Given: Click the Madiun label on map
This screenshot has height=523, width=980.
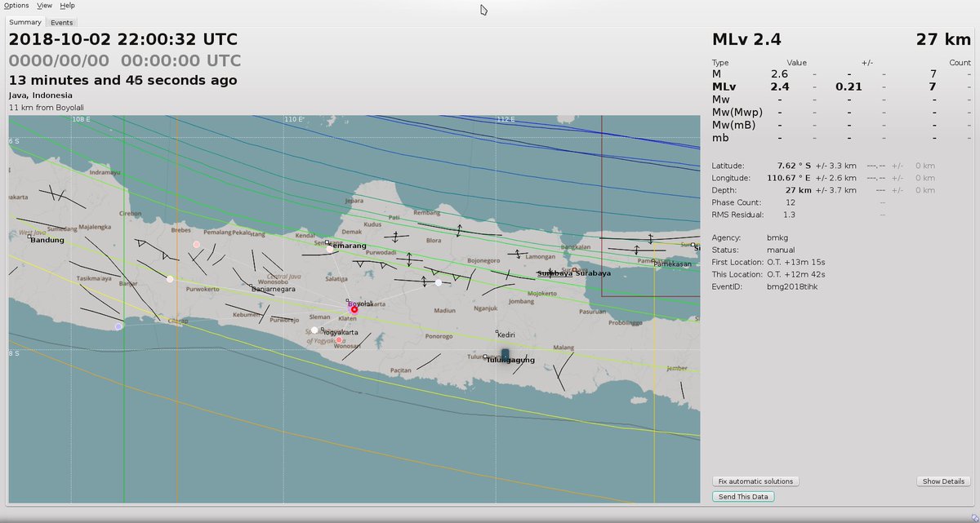Looking at the screenshot, I should [x=445, y=310].
